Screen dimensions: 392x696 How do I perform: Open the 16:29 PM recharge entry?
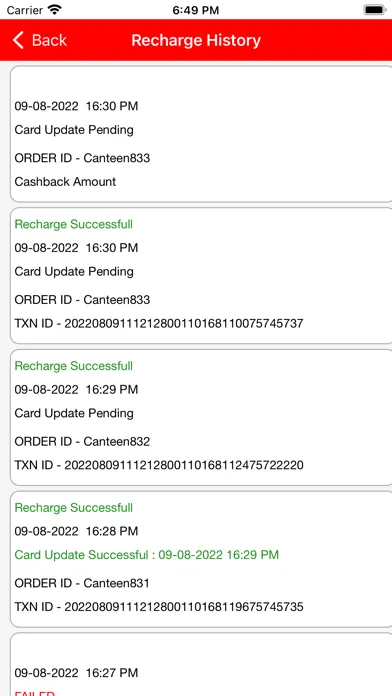[201, 417]
